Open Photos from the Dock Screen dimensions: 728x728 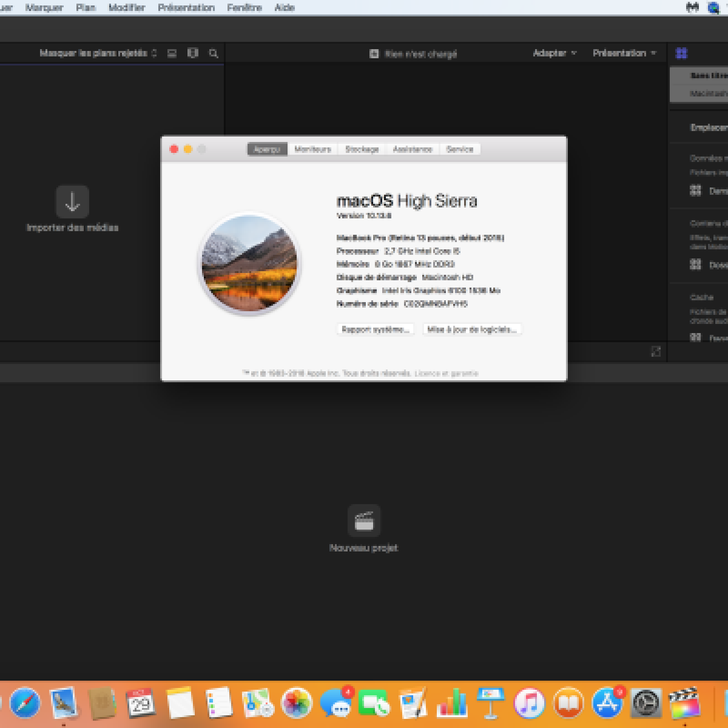[x=297, y=703]
